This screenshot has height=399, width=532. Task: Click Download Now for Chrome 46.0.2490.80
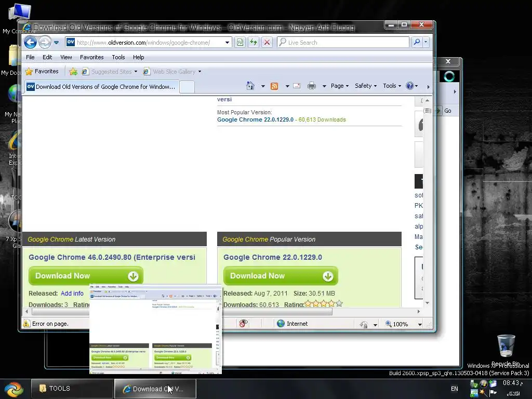click(x=86, y=276)
